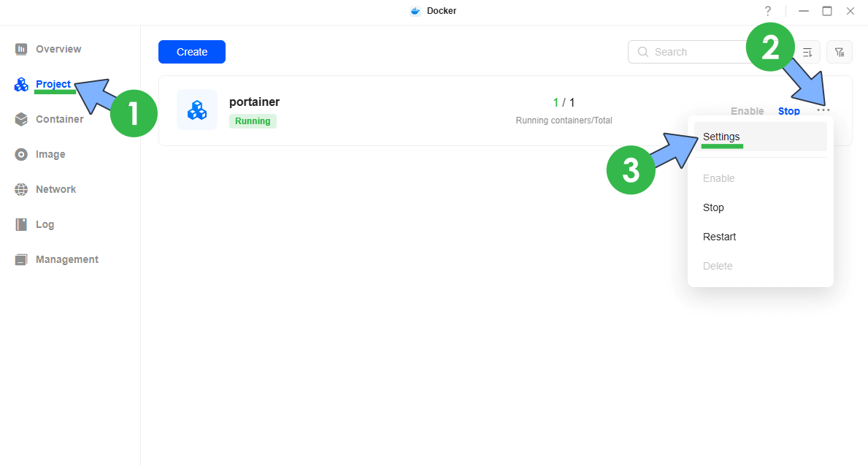868x466 pixels.
Task: Open the Container section
Action: tap(60, 119)
